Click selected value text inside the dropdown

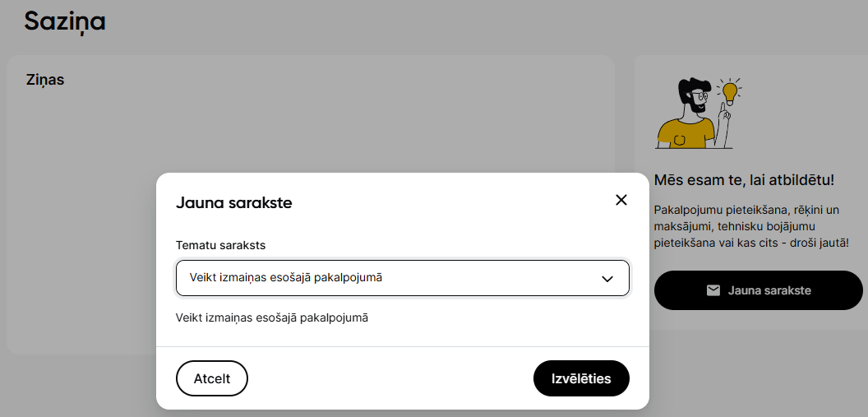point(286,277)
